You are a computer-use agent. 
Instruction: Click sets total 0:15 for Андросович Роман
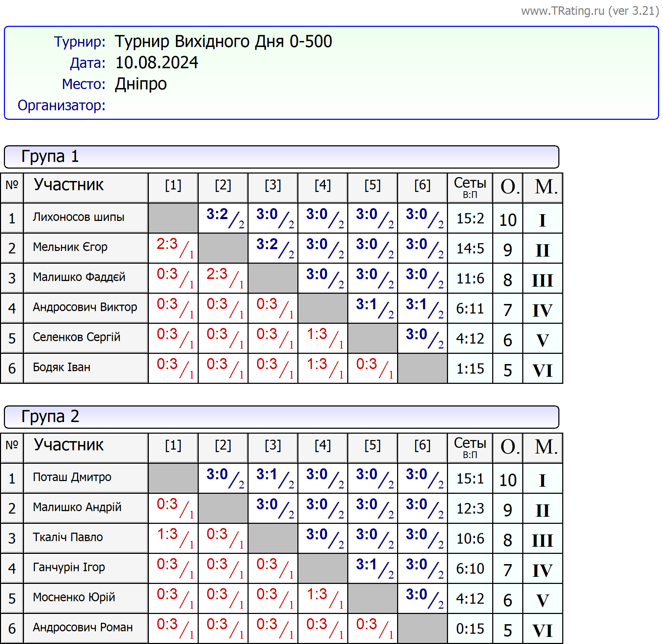pos(470,629)
